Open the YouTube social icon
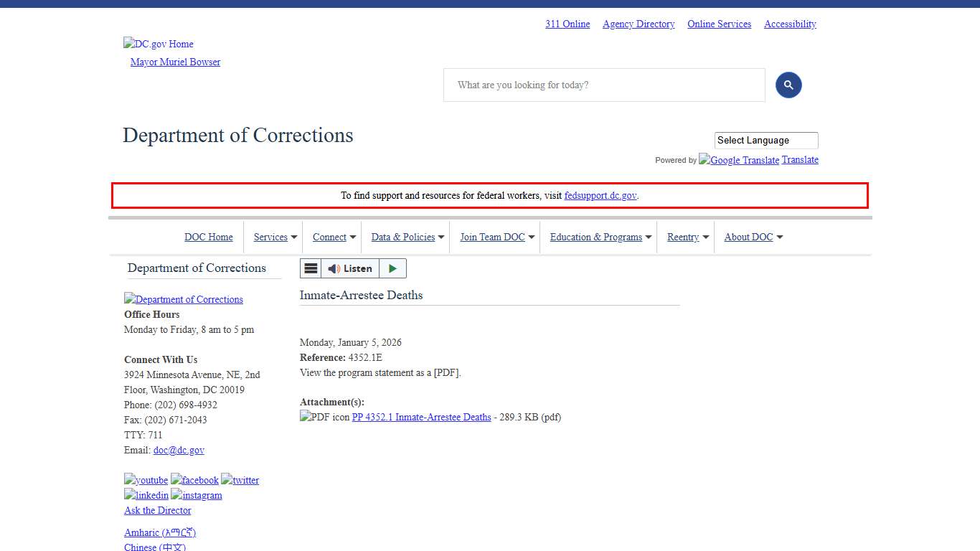The width and height of the screenshot is (980, 551). coord(146,480)
